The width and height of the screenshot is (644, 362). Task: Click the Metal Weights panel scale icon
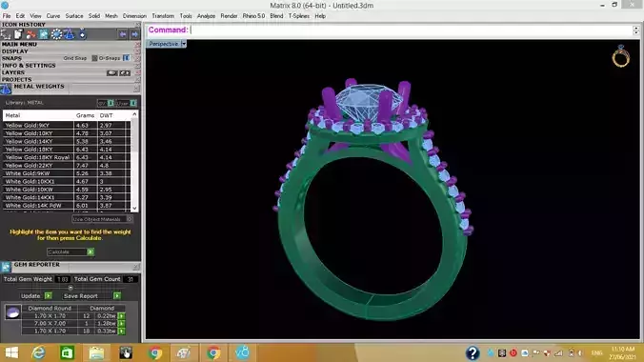[x=6, y=89]
